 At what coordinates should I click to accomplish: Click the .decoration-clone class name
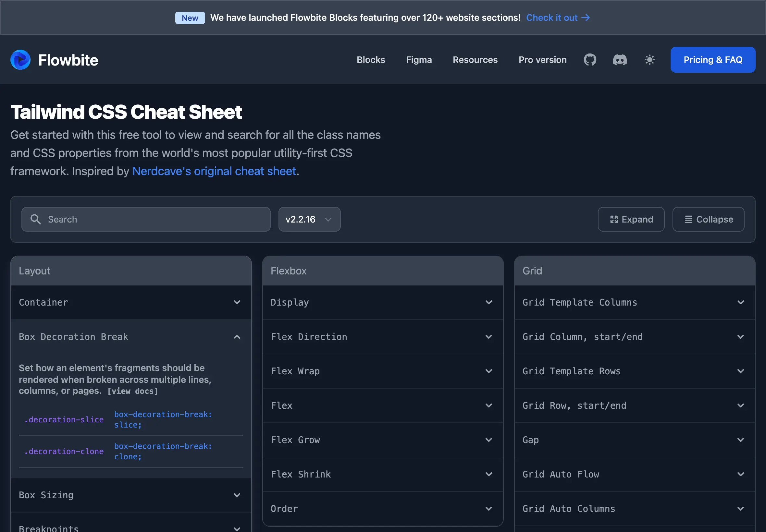[64, 451]
